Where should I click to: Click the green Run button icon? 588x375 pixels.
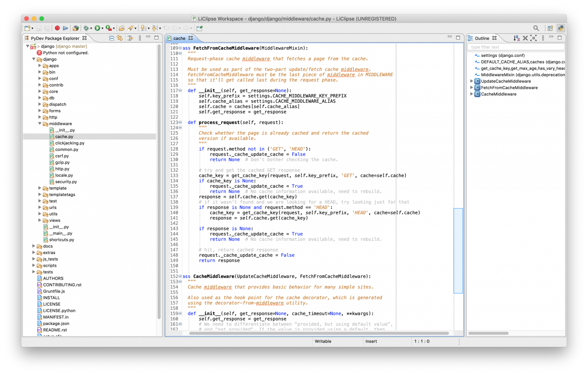tap(97, 28)
